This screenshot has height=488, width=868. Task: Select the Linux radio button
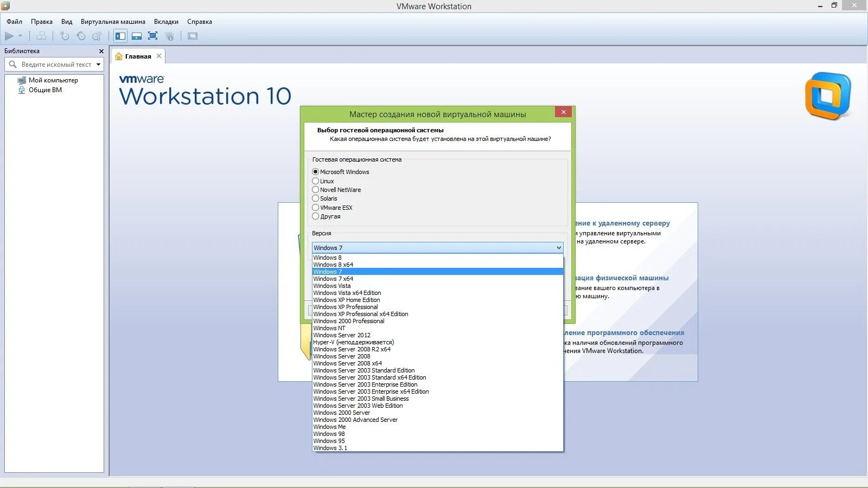pyautogui.click(x=315, y=181)
